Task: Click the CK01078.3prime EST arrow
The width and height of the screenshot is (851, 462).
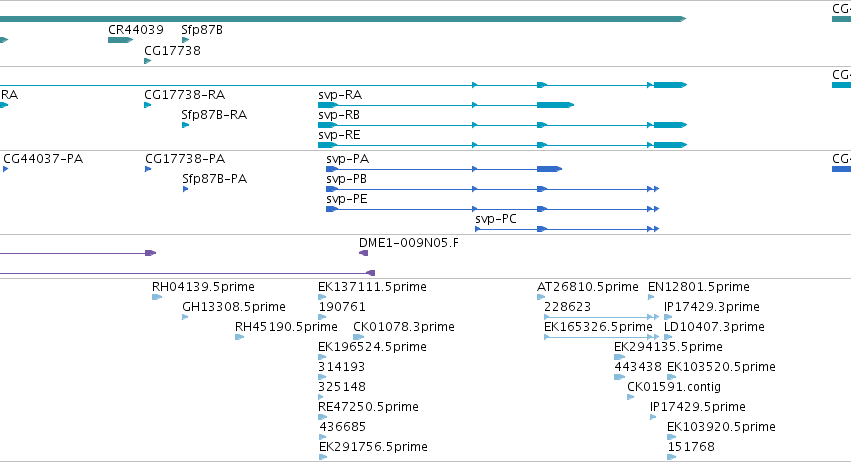Action: click(x=359, y=337)
